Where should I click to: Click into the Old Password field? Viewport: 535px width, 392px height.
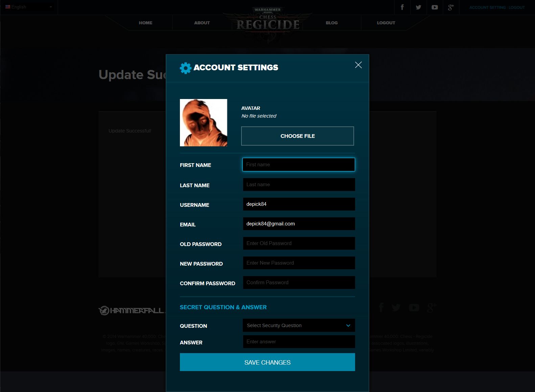point(299,243)
